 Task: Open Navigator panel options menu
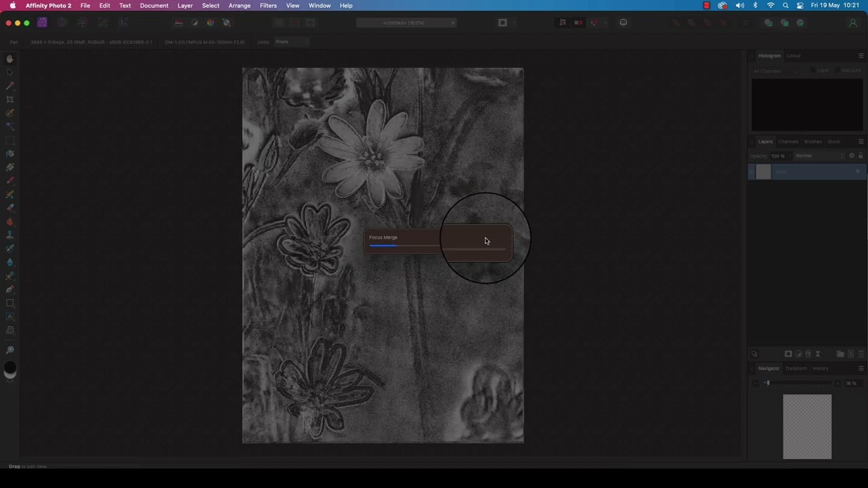[x=861, y=369]
